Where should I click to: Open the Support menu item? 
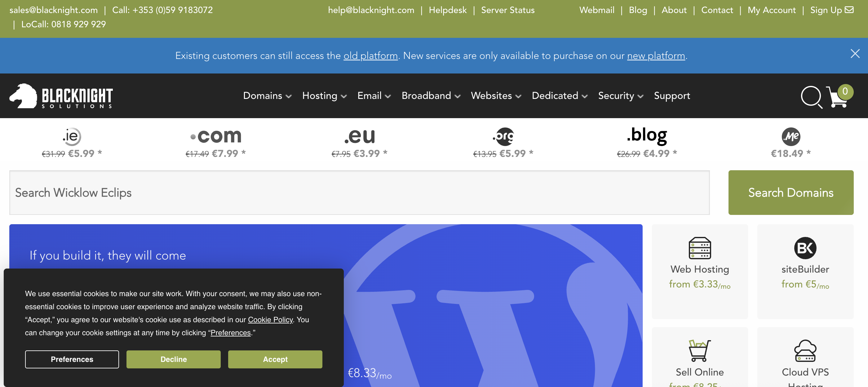[671, 96]
